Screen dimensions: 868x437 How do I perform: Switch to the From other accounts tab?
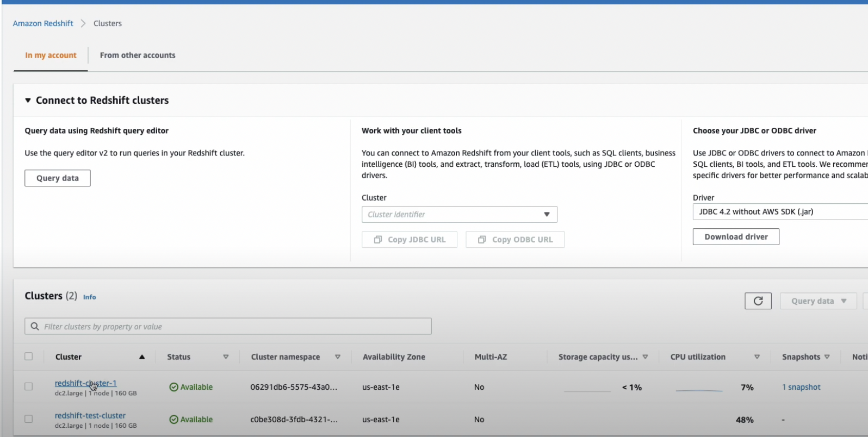tap(138, 55)
